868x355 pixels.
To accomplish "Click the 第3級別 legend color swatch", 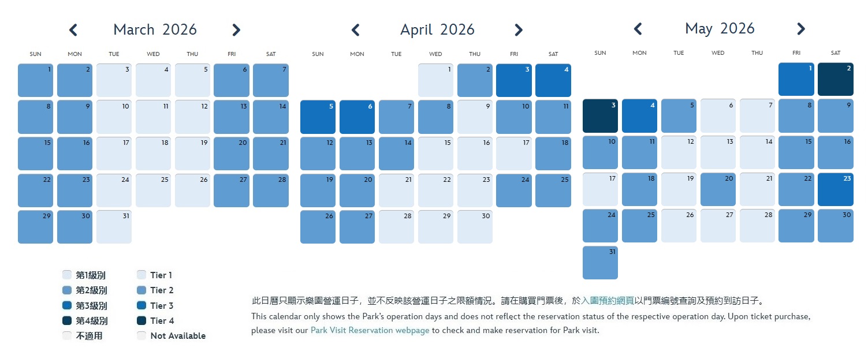I will click(67, 306).
